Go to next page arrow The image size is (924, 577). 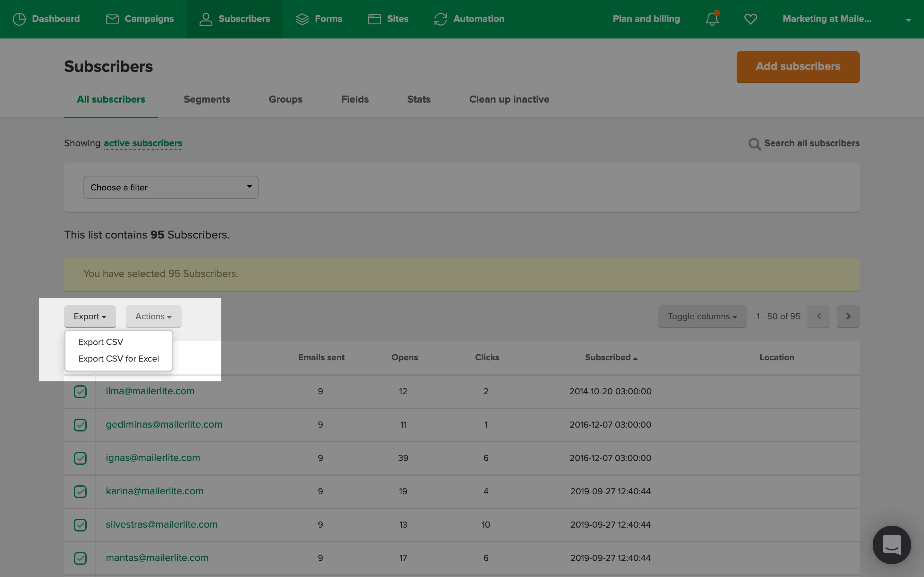click(x=848, y=316)
